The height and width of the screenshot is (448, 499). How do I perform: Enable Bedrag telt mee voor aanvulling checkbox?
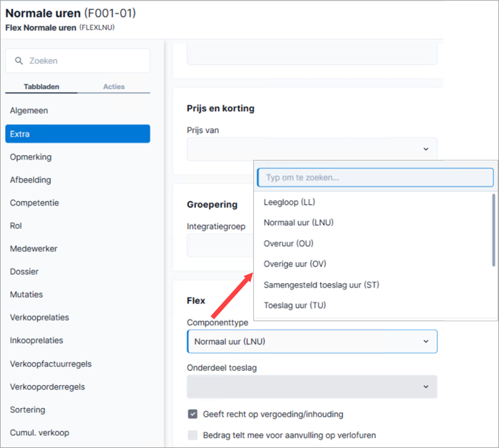[192, 435]
